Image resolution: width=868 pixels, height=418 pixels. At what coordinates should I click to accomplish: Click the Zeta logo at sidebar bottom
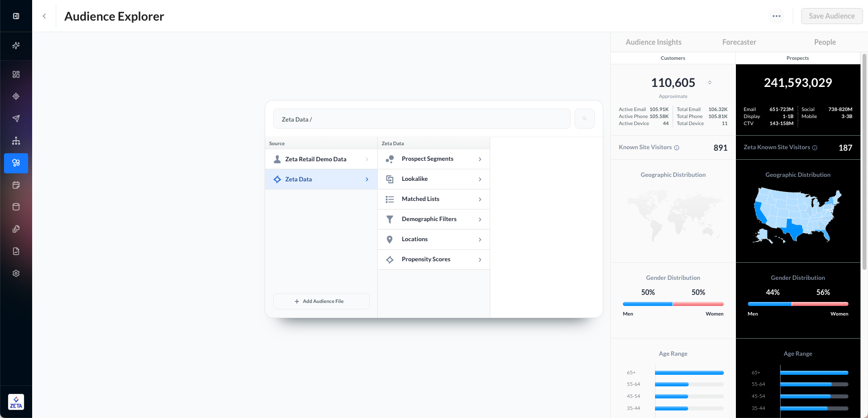16,402
